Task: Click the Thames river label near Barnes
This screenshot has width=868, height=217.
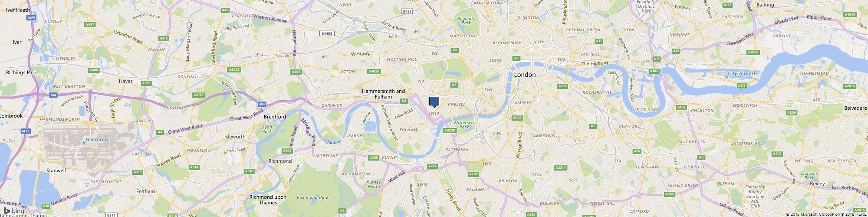Action: [x=333, y=142]
